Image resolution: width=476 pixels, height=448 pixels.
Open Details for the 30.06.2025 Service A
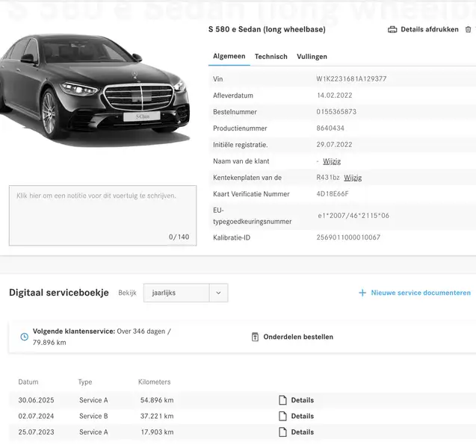click(303, 400)
